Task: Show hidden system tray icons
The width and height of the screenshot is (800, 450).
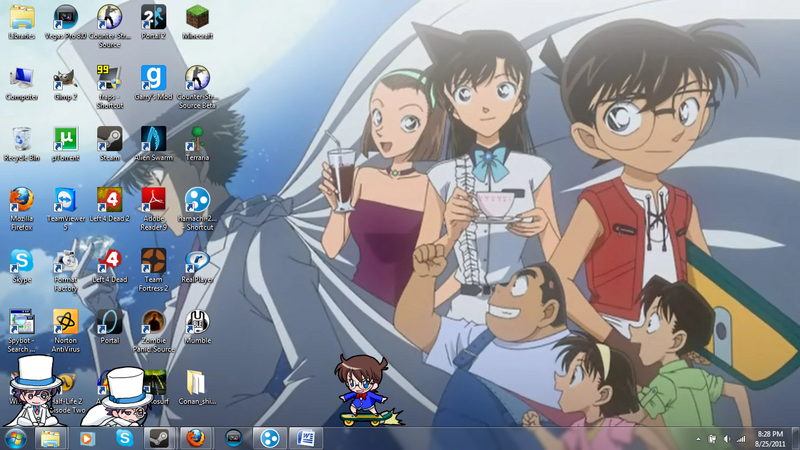Action: tap(698, 438)
